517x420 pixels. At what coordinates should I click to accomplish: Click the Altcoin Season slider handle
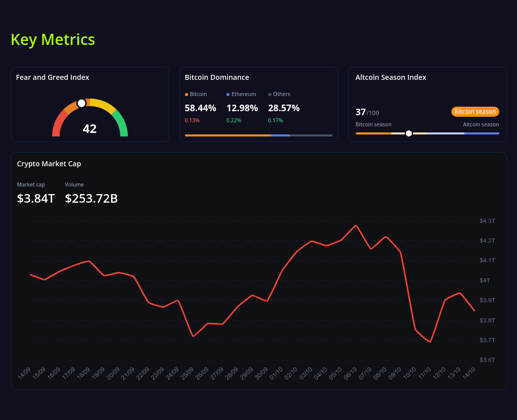point(409,133)
